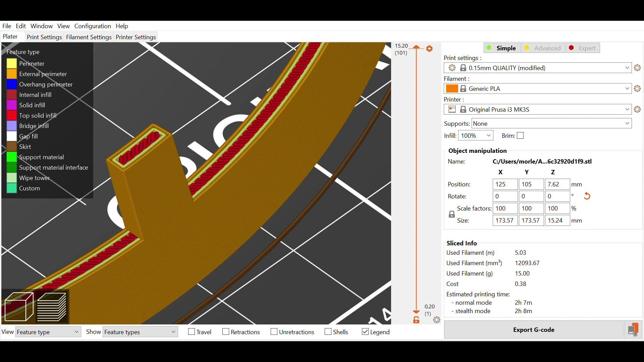644x362 pixels.
Task: Toggle the vertical slider lock icon
Action: point(416,320)
